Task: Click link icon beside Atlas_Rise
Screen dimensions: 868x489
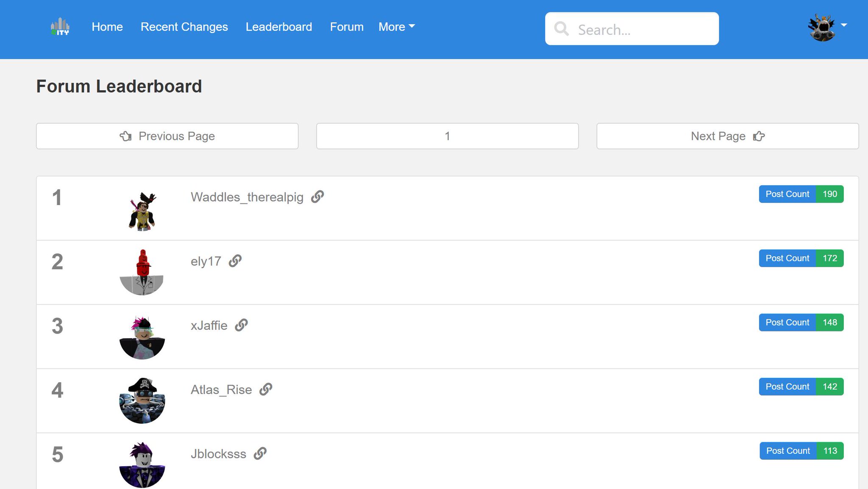Action: (266, 389)
